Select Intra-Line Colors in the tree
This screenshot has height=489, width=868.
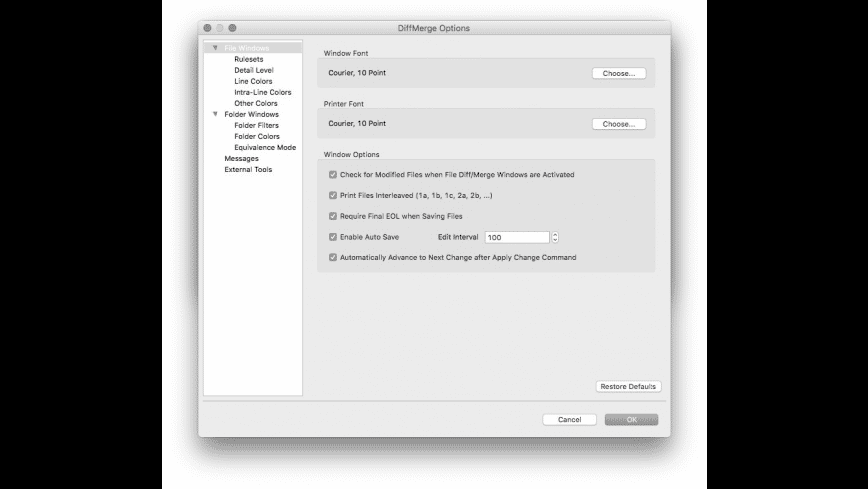tap(263, 93)
